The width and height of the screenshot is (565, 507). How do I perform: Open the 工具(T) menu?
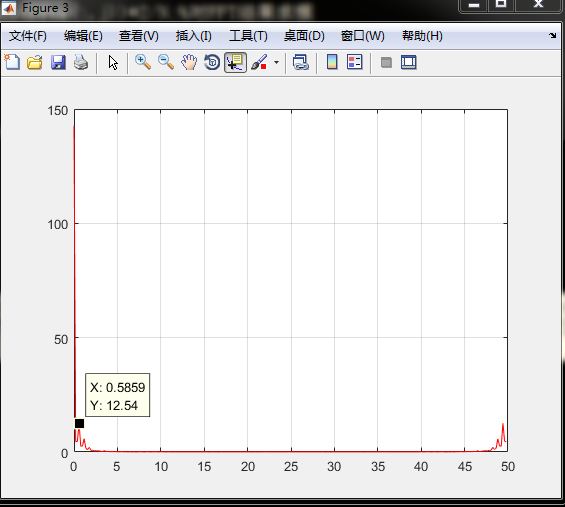tap(248, 36)
